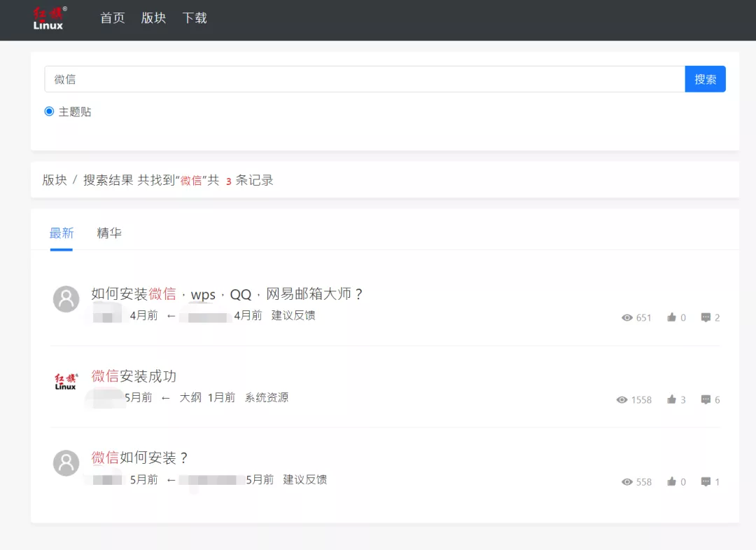Select the 主题贴 radio button
The width and height of the screenshot is (756, 550).
pos(49,111)
